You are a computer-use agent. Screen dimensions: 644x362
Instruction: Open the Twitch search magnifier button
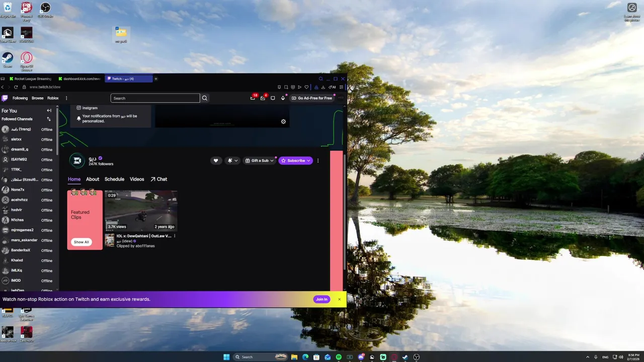pyautogui.click(x=204, y=98)
